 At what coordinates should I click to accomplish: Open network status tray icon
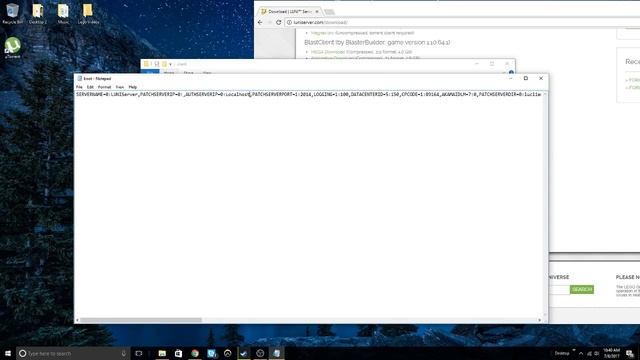(x=589, y=353)
